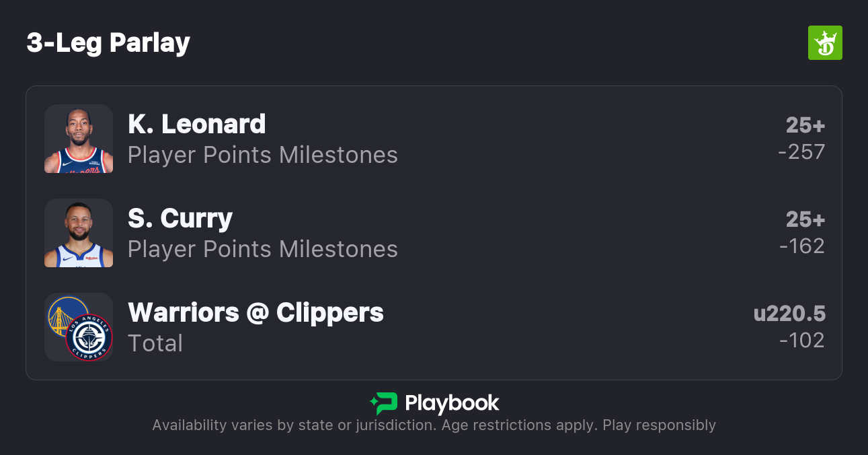Click the DraftKings logo icon

tap(825, 43)
